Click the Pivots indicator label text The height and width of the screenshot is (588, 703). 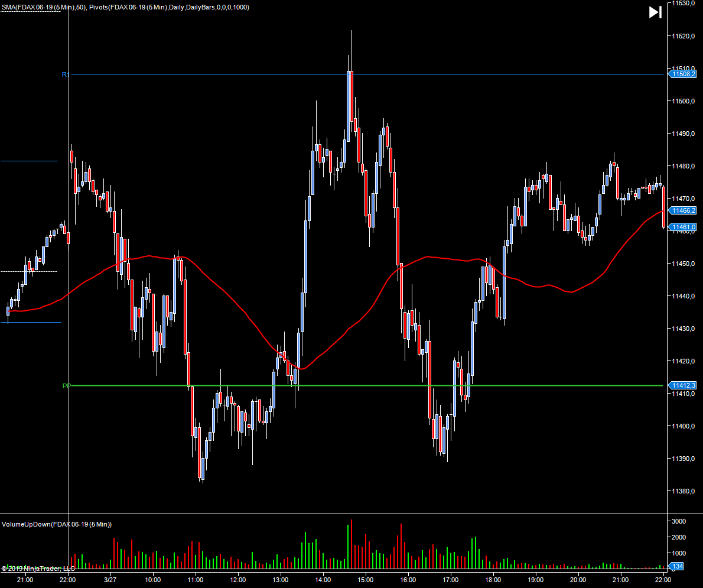[x=169, y=7]
